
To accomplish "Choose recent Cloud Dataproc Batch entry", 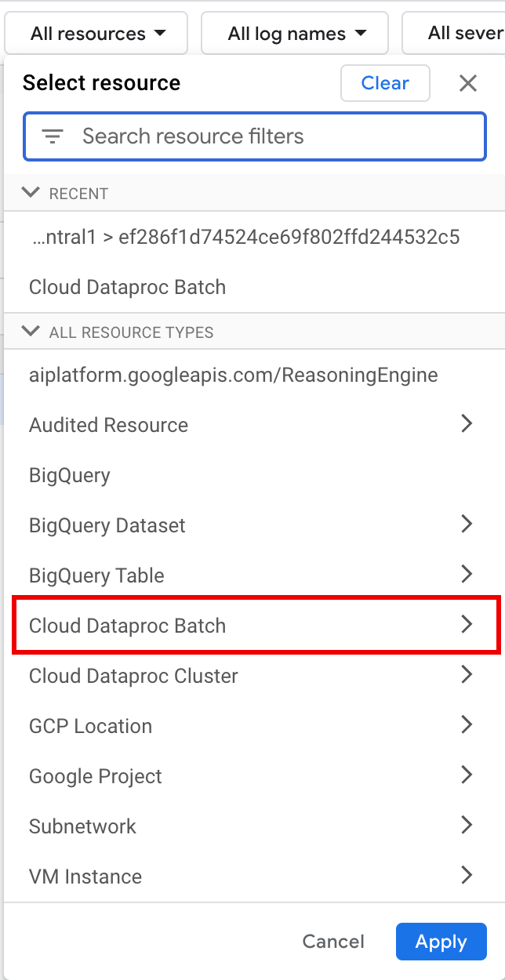I will [x=127, y=287].
